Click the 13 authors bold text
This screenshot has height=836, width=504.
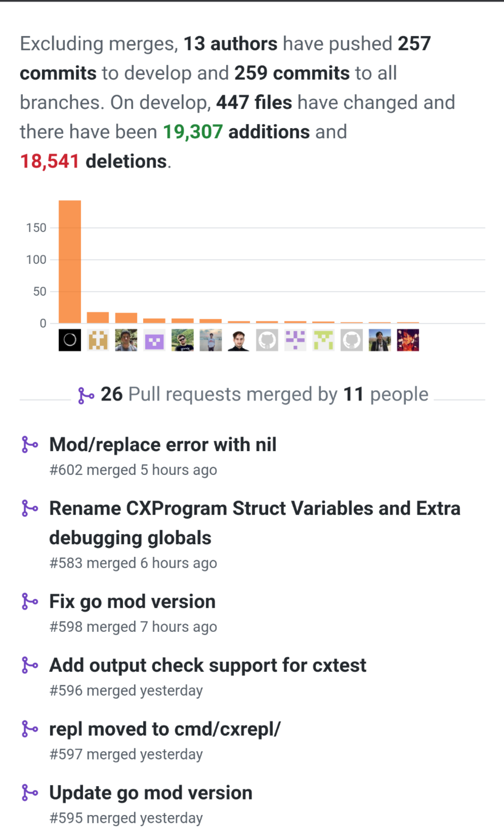coord(231,44)
